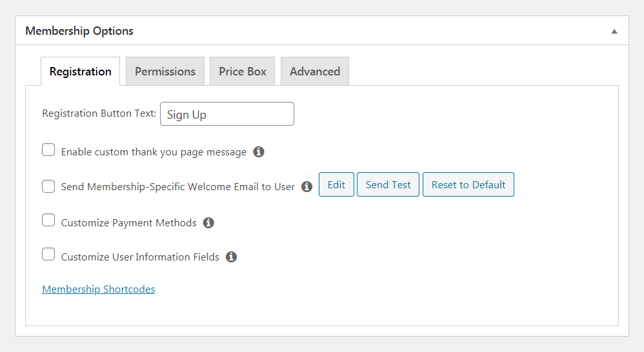Viewport: 644px width, 352px height.
Task: Focus the Registration Button Text field
Action: point(227,114)
